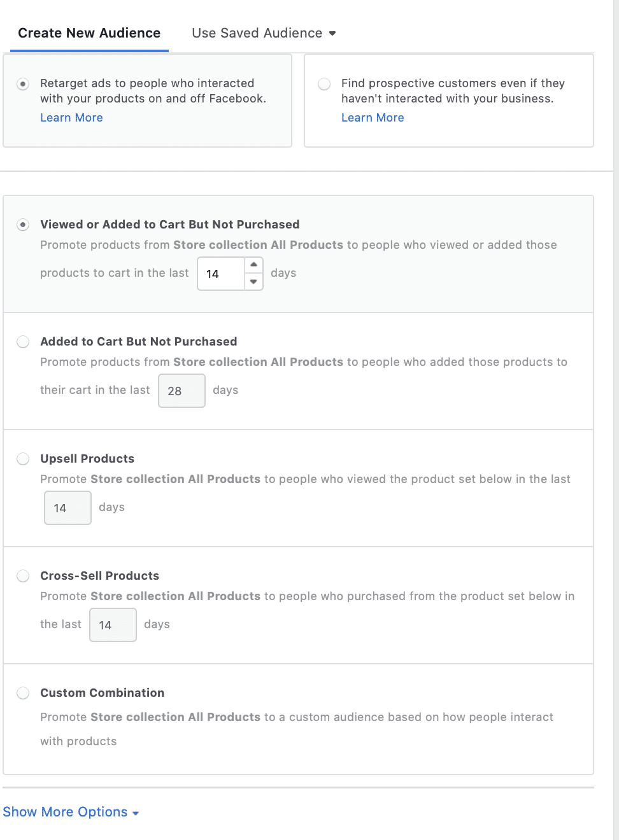The height and width of the screenshot is (840, 619).
Task: Click the 28 days cart field
Action: tap(181, 391)
